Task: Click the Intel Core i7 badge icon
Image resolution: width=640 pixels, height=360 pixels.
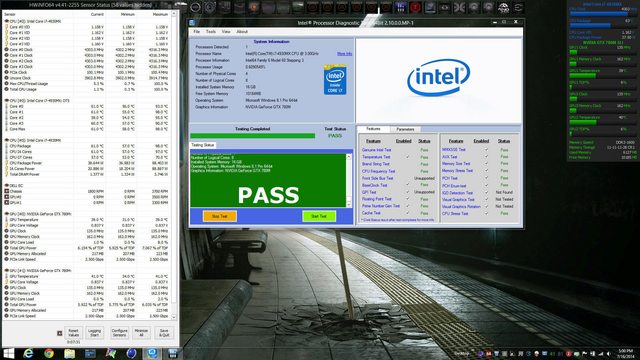Action: [335, 80]
